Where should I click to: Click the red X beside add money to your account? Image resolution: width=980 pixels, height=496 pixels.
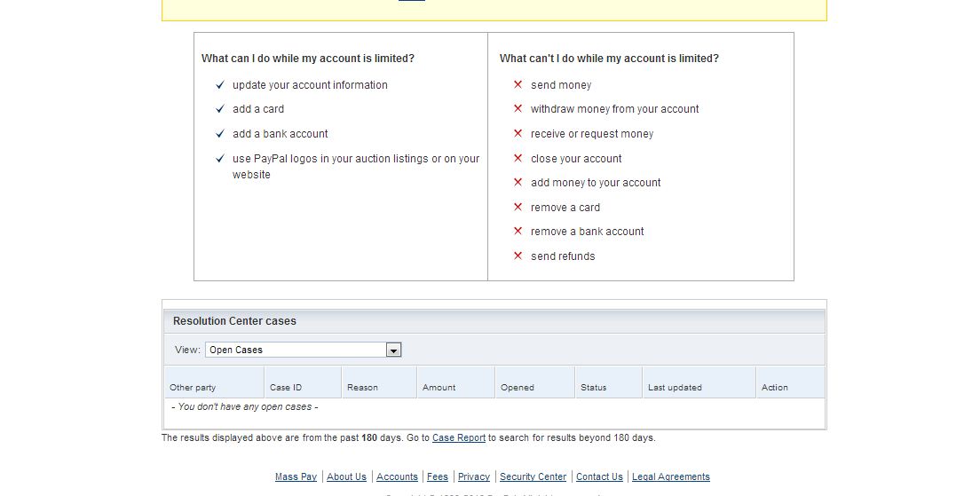[518, 183]
